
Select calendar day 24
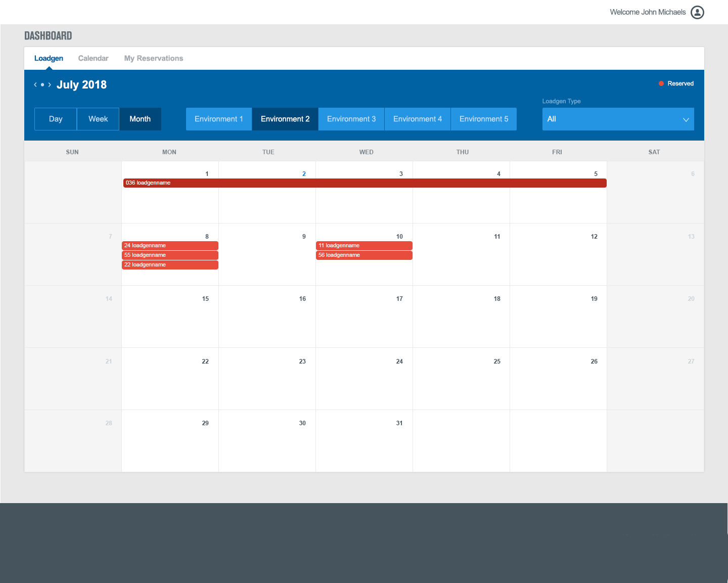[399, 362]
